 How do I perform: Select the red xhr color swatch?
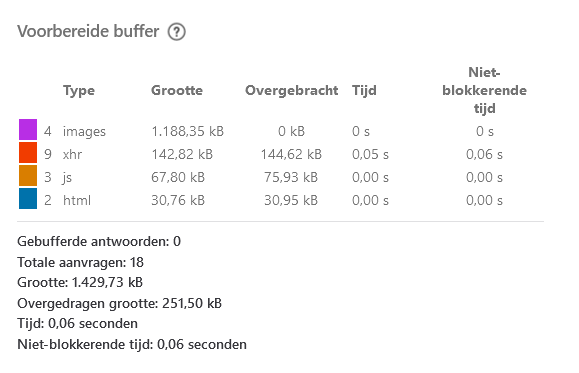pos(28,153)
